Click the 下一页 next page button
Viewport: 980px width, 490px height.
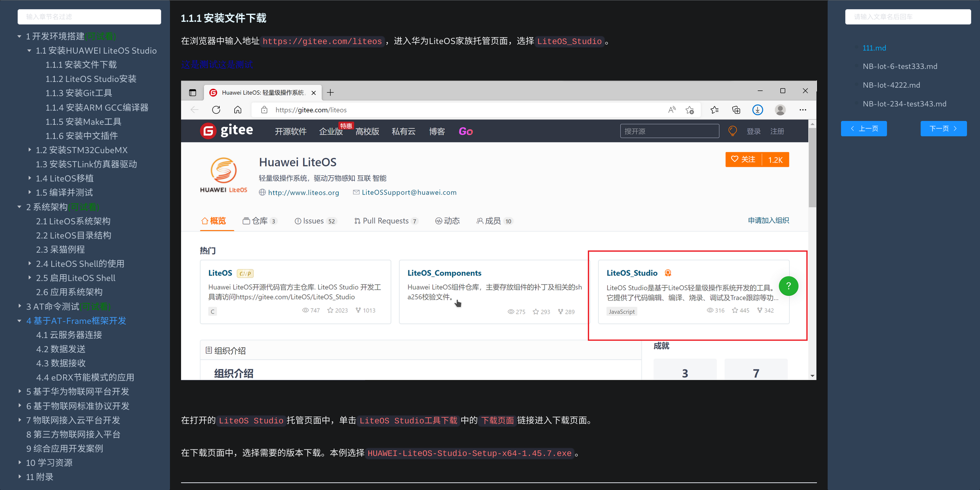click(x=943, y=129)
